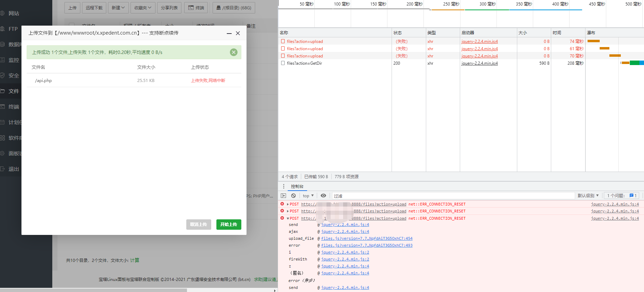Select the first files?action=upload request file icon
The image size is (644, 292).
pyautogui.click(x=283, y=41)
